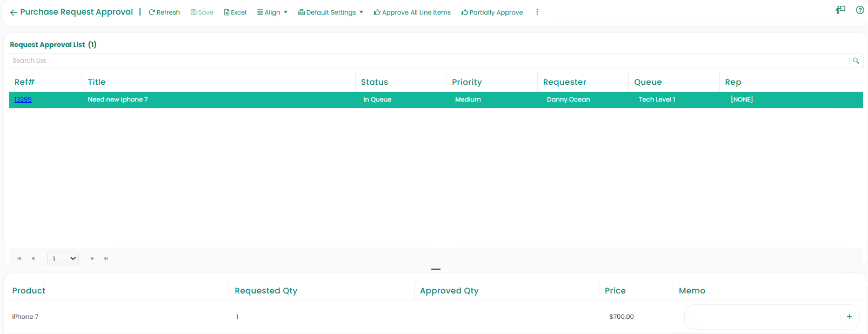Expand the Default Settings dropdown

tap(331, 12)
